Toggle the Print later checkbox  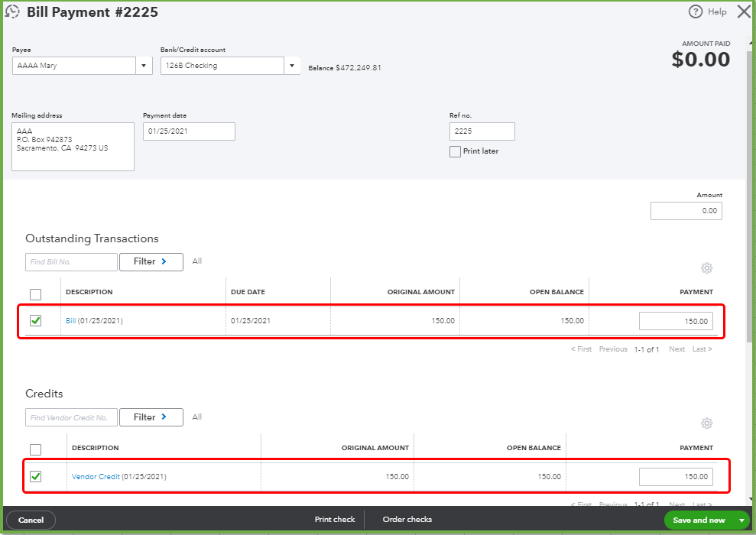(x=455, y=152)
